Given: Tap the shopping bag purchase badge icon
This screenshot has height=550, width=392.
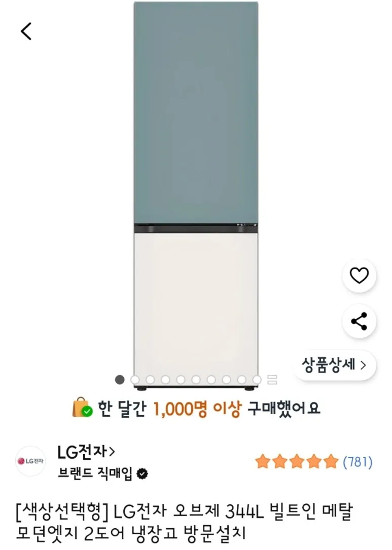Looking at the screenshot, I should (82, 408).
